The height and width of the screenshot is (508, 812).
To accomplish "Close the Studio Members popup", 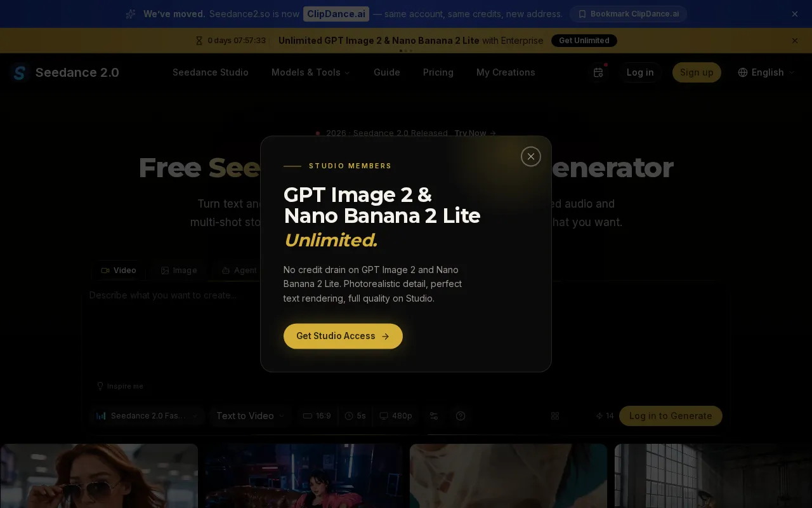I will pyautogui.click(x=531, y=156).
